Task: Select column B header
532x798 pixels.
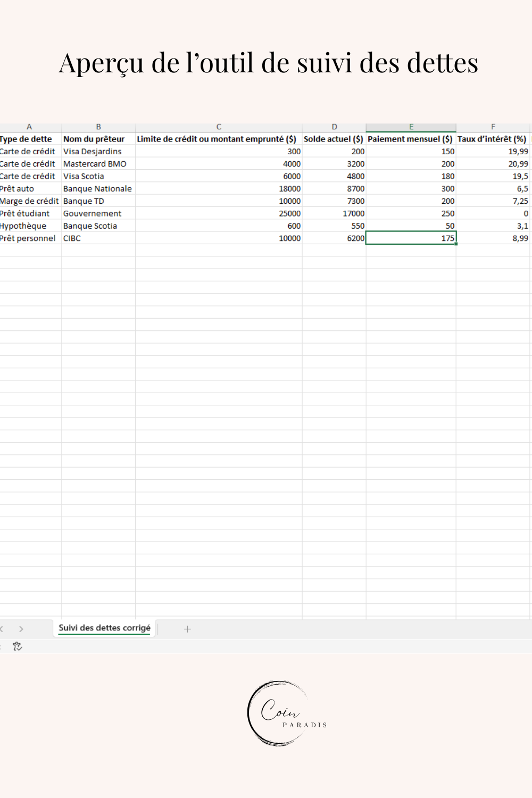Action: pos(98,127)
